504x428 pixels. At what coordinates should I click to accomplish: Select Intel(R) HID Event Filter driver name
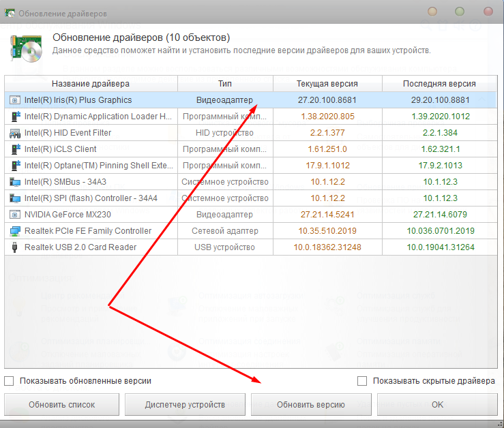(68, 133)
